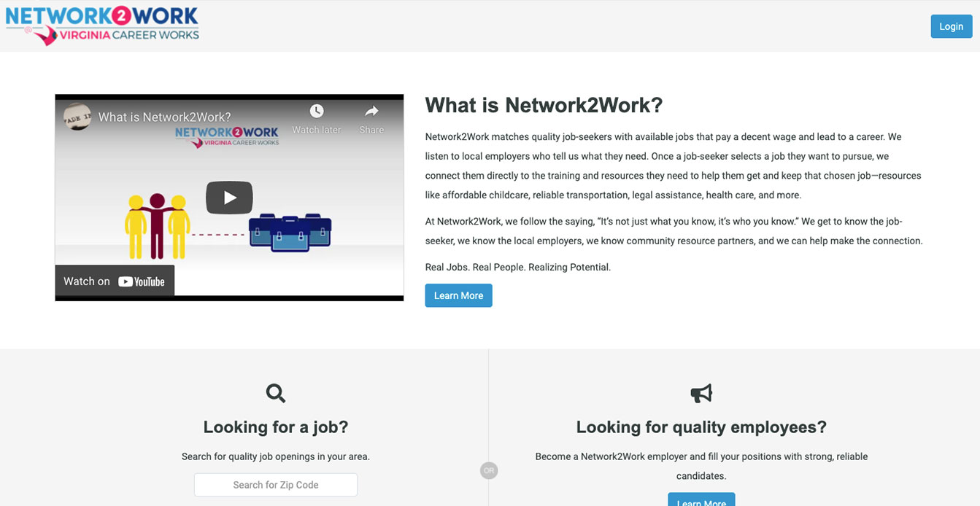Click the megaphone icon
The width and height of the screenshot is (980, 506).
[701, 393]
